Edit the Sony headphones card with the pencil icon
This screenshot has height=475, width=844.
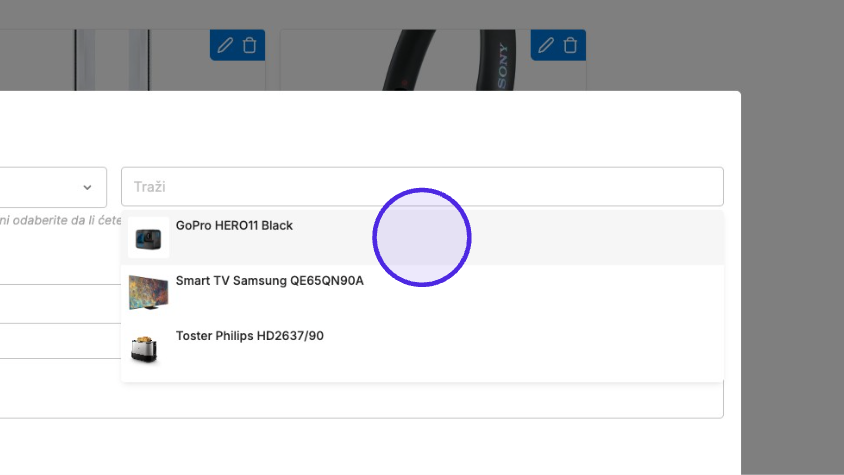tap(546, 45)
